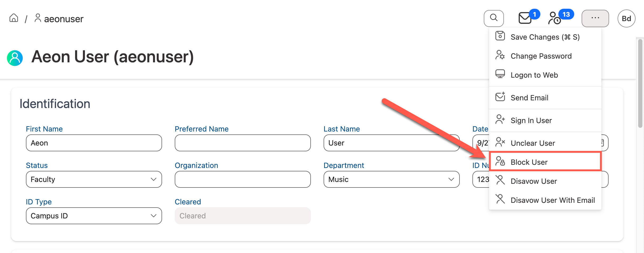Open the mail notifications icon
Viewport: 644px width, 253px height.
pyautogui.click(x=525, y=18)
